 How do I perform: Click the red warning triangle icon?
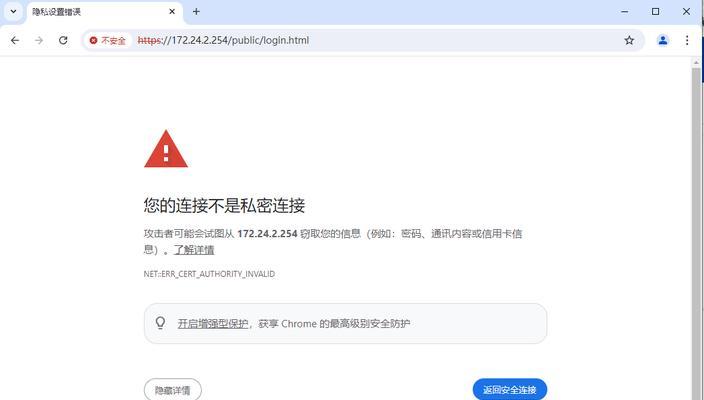pyautogui.click(x=166, y=149)
